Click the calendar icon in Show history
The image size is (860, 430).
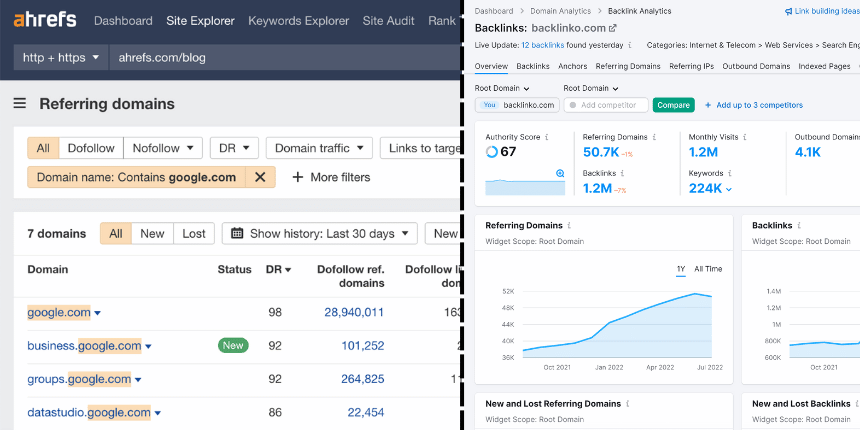(x=237, y=233)
